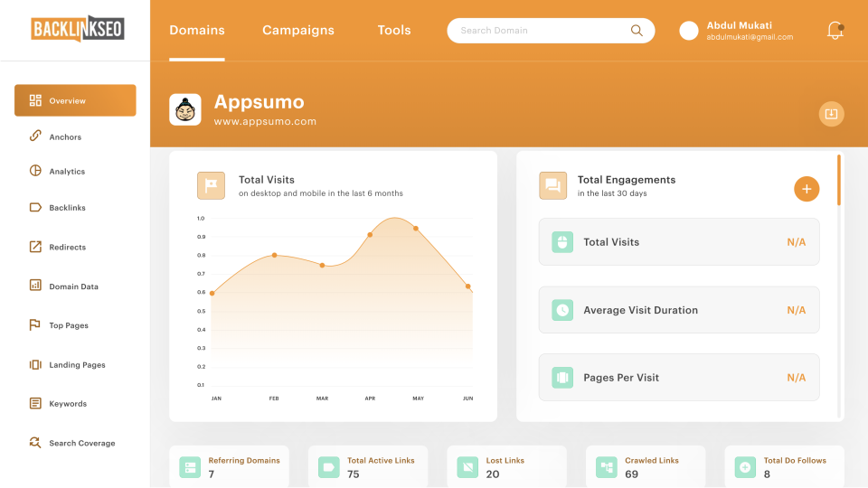Screen dimensions: 868x488
Task: Click the Average Visit Duration clock icon
Action: click(562, 310)
